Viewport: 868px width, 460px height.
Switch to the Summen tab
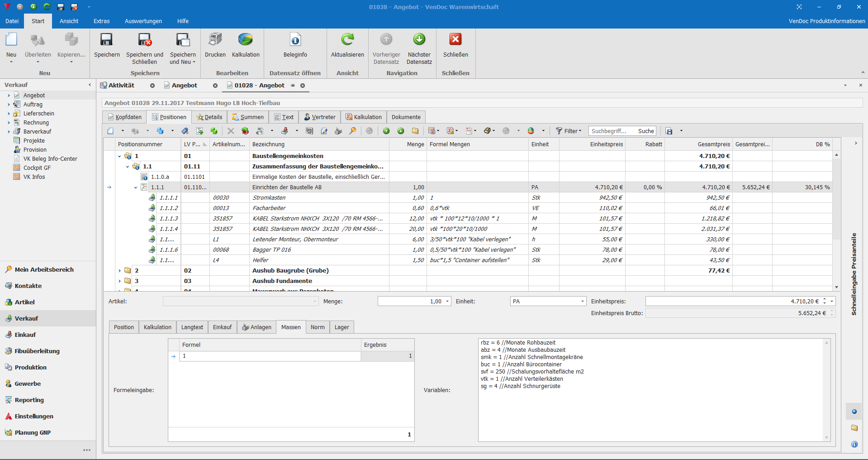(x=247, y=117)
